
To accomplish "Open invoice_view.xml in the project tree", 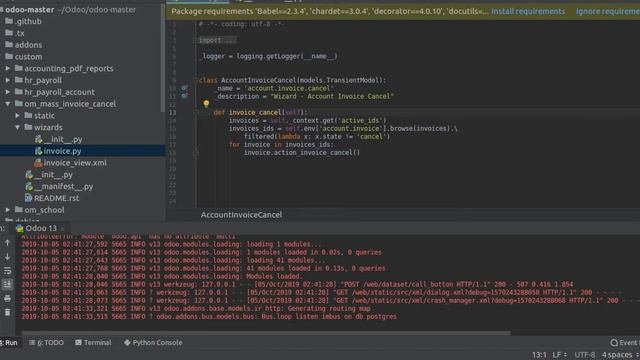I will (x=75, y=163).
